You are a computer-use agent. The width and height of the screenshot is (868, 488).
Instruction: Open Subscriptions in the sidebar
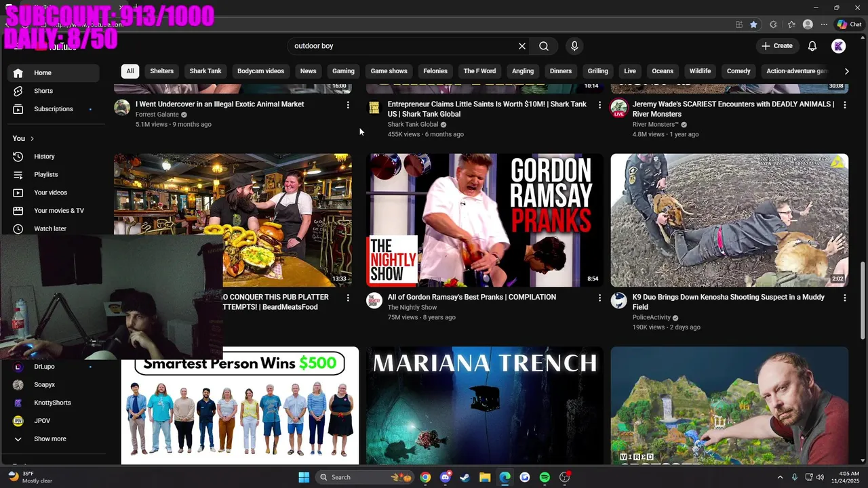point(54,108)
